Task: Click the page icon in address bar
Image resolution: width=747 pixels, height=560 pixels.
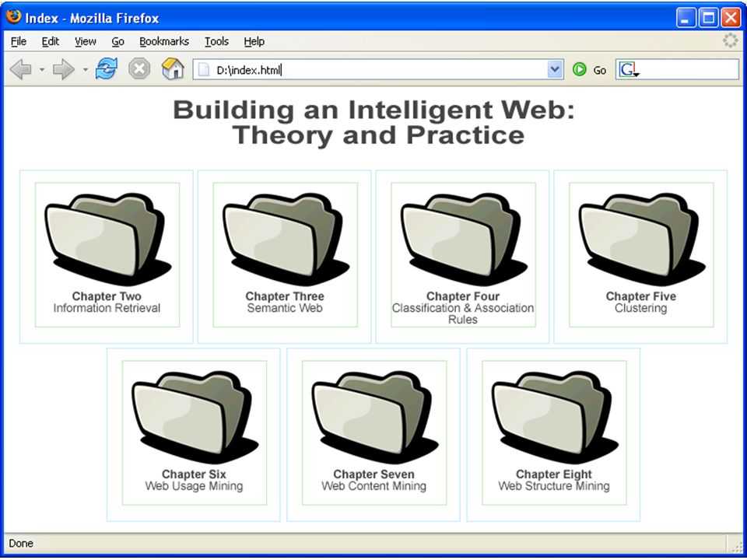Action: point(204,70)
